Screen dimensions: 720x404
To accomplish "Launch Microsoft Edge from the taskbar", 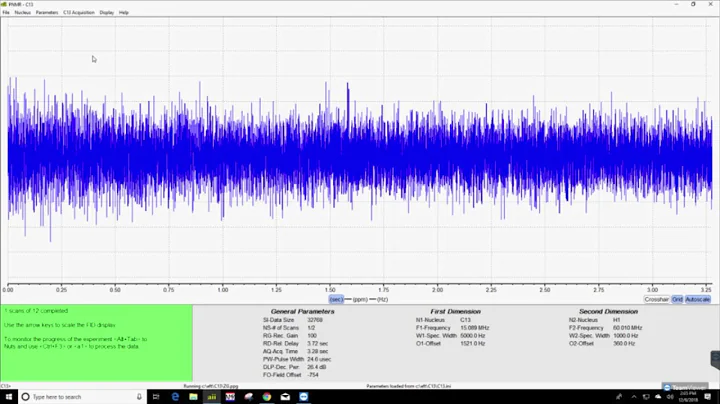I will tap(175, 397).
